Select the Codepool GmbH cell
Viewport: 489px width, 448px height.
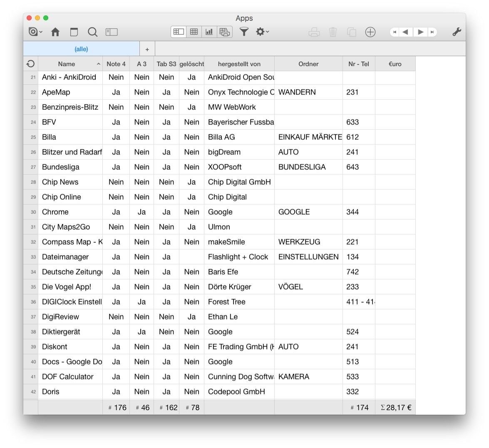click(x=239, y=391)
